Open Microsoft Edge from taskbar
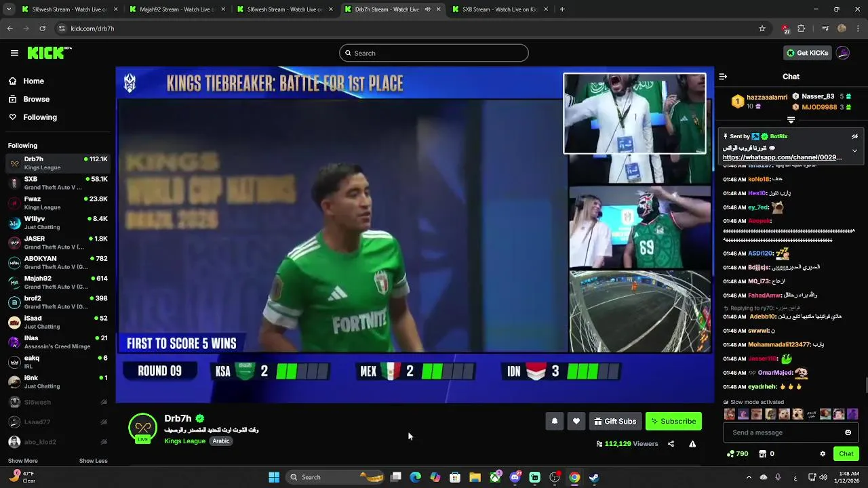Viewport: 868px width, 488px height. point(416,477)
